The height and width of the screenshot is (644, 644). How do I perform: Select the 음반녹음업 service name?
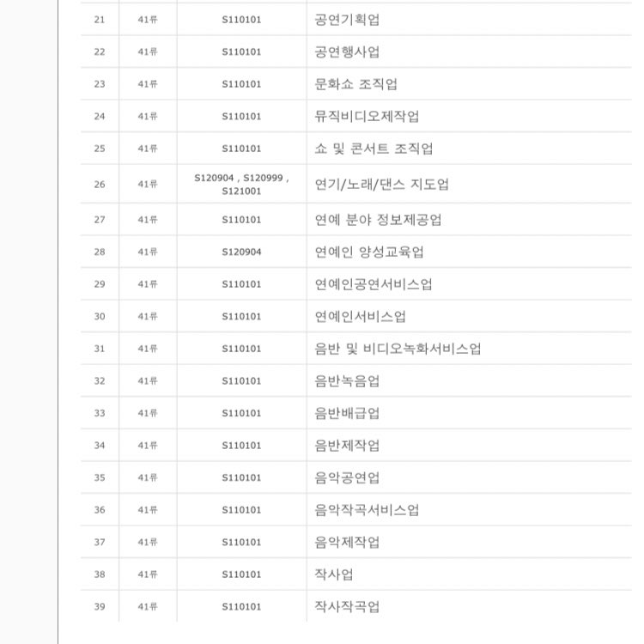coord(347,380)
